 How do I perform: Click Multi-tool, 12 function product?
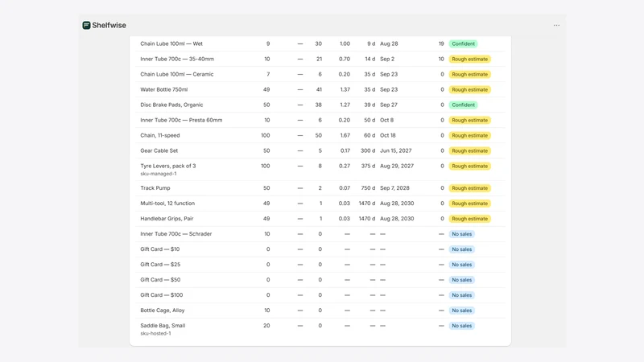coord(167,204)
